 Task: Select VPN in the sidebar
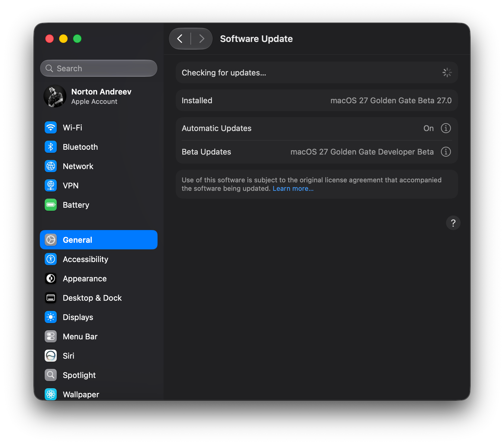(99, 185)
